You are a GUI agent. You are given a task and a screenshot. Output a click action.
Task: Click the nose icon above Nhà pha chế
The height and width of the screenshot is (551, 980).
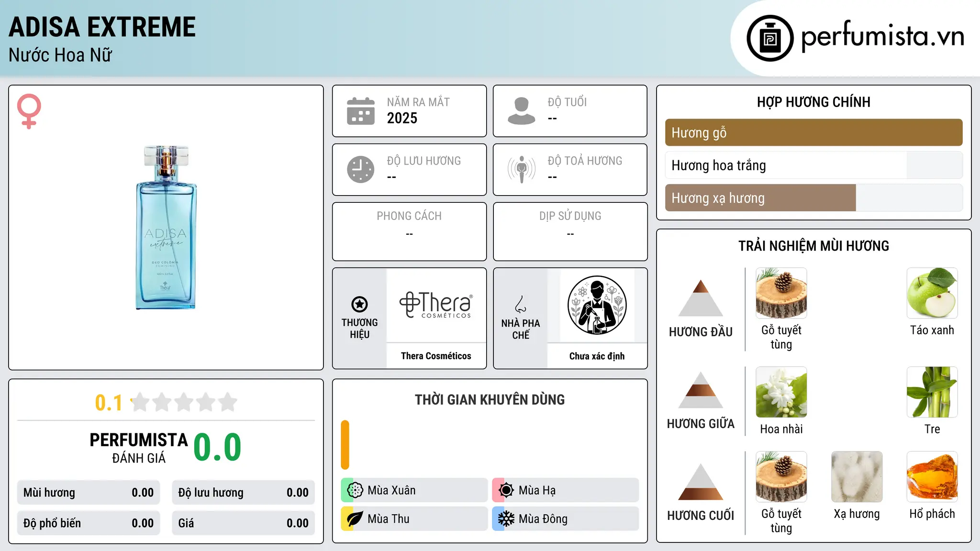521,304
